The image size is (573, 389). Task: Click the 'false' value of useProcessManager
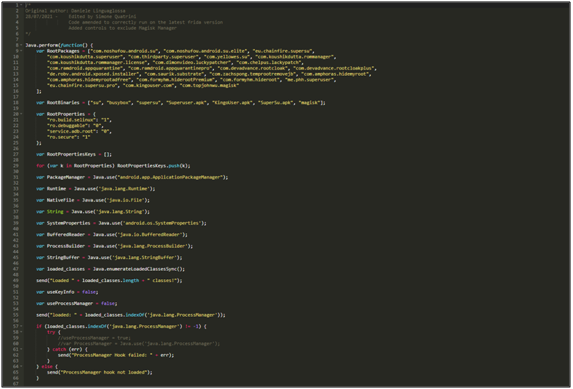pyautogui.click(x=108, y=303)
